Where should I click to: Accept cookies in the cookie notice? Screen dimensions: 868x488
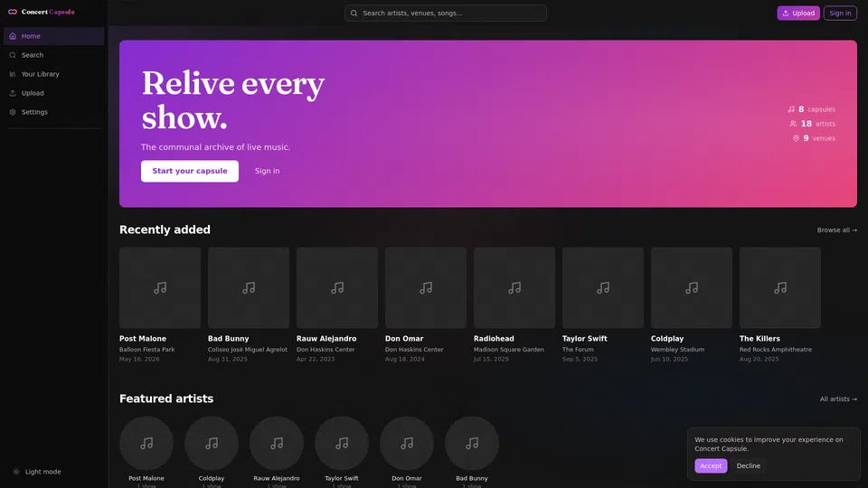(711, 466)
